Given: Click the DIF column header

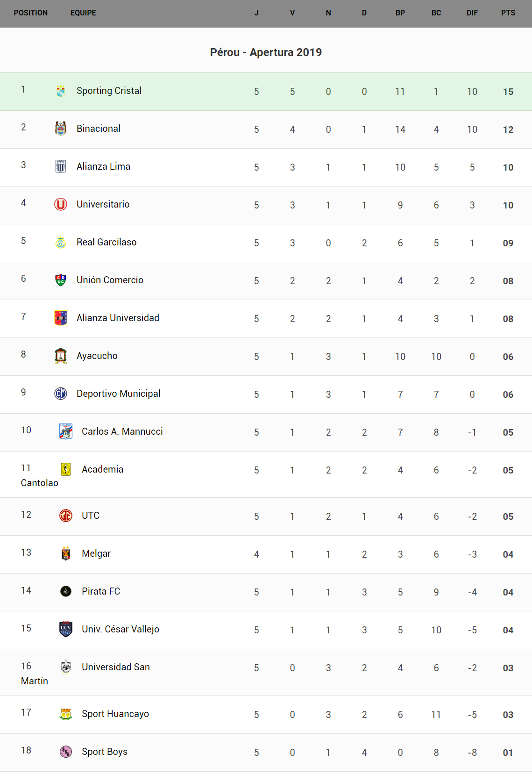Looking at the screenshot, I should (x=472, y=13).
